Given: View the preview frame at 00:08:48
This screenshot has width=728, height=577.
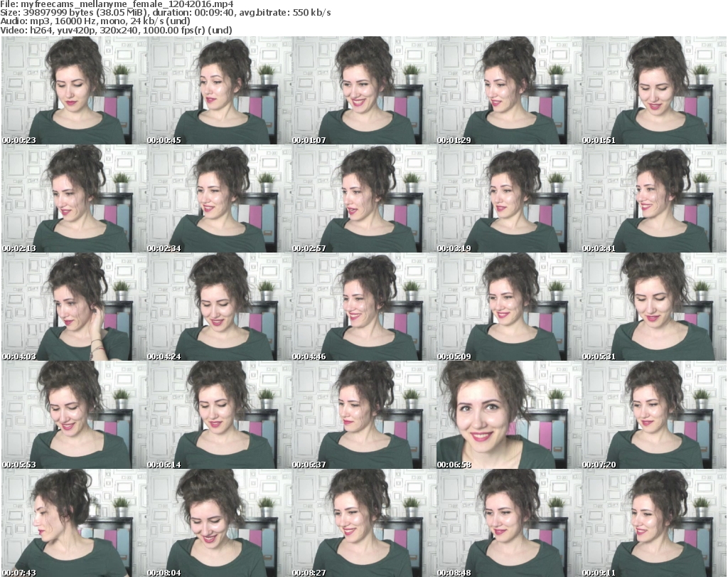Looking at the screenshot, I should pos(509,523).
